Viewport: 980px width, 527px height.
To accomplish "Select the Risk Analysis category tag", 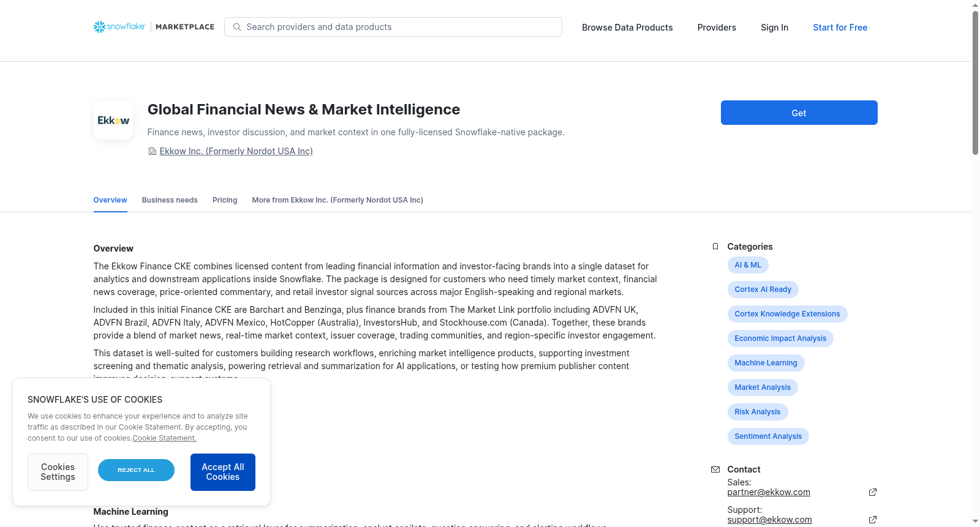I will pos(758,412).
